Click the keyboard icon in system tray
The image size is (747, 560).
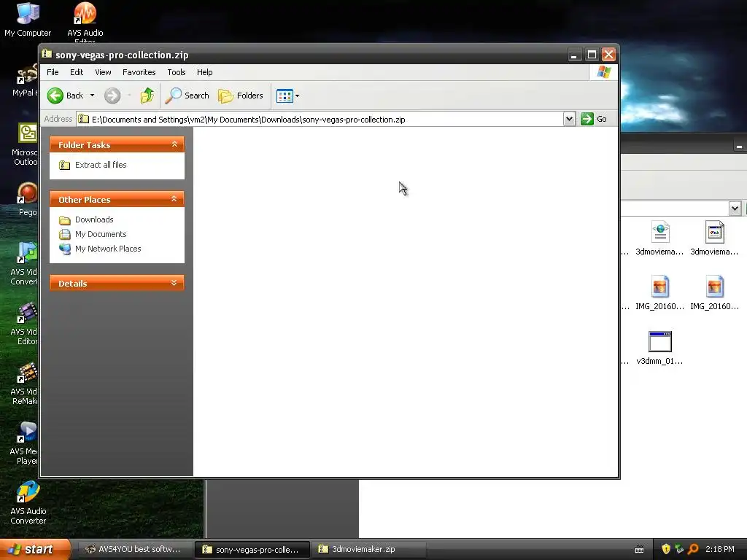click(x=639, y=550)
